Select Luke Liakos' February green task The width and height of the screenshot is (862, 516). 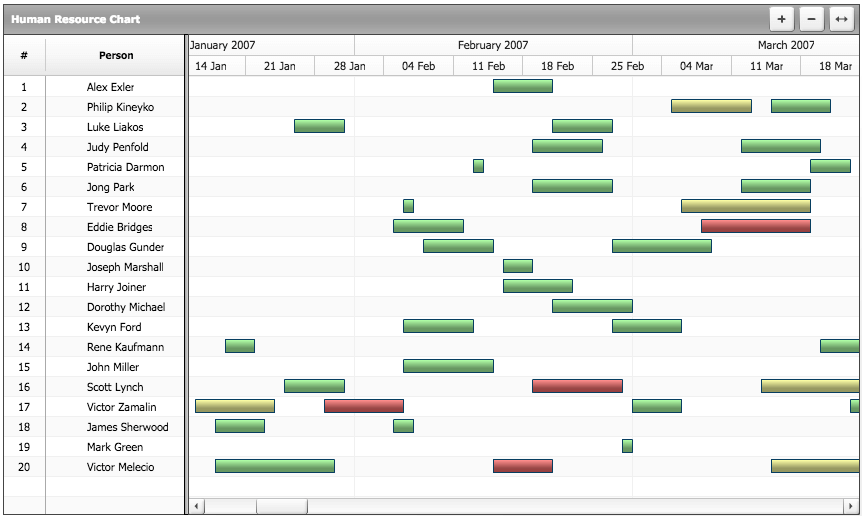583,126
